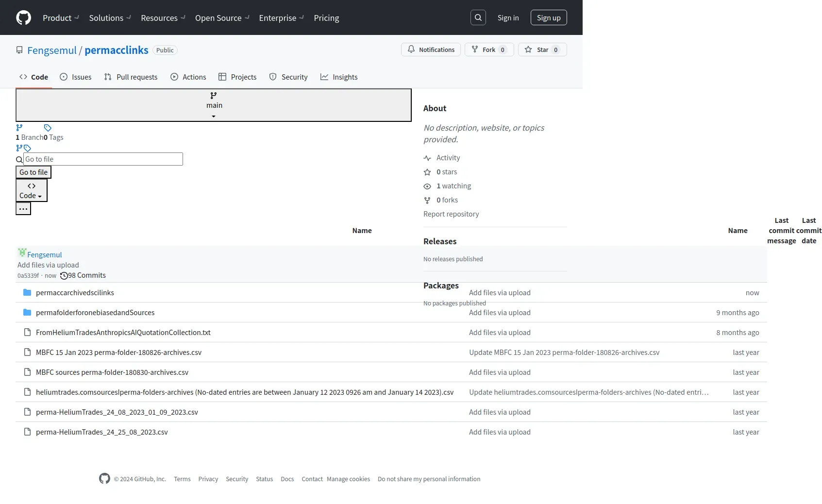This screenshot has height=504, width=822.
Task: Open the Insights tab
Action: (x=339, y=77)
